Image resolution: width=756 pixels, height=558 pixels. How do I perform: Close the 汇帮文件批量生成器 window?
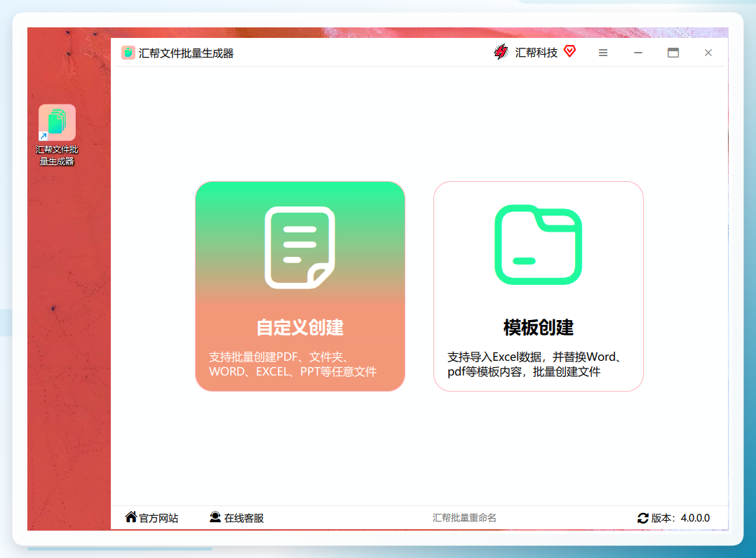(x=708, y=53)
